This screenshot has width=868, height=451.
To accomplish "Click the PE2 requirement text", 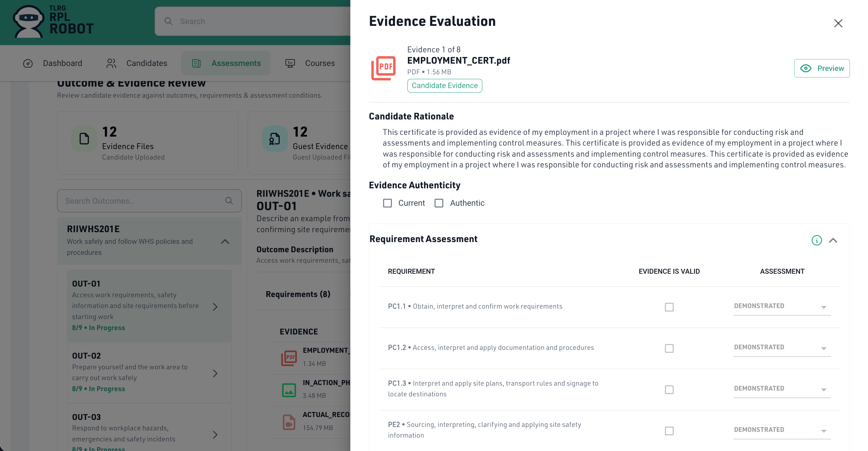I will tap(485, 430).
